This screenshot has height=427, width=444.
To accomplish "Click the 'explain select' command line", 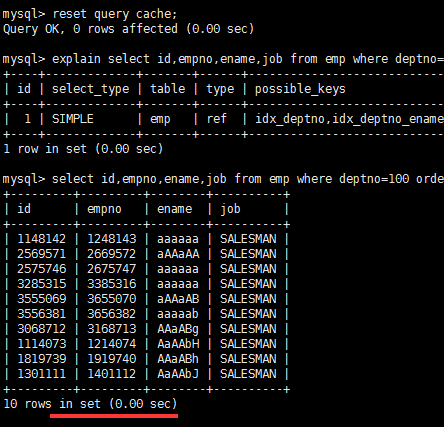I will (223, 59).
